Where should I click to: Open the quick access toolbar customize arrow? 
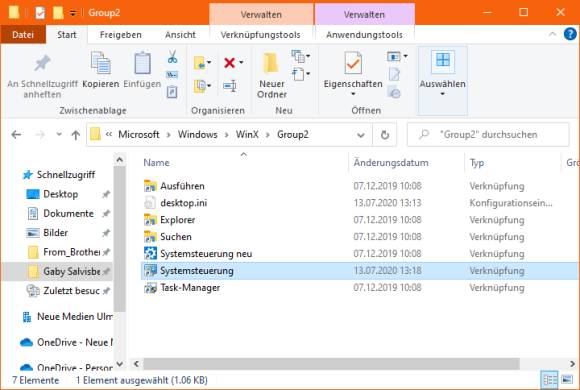(x=73, y=13)
